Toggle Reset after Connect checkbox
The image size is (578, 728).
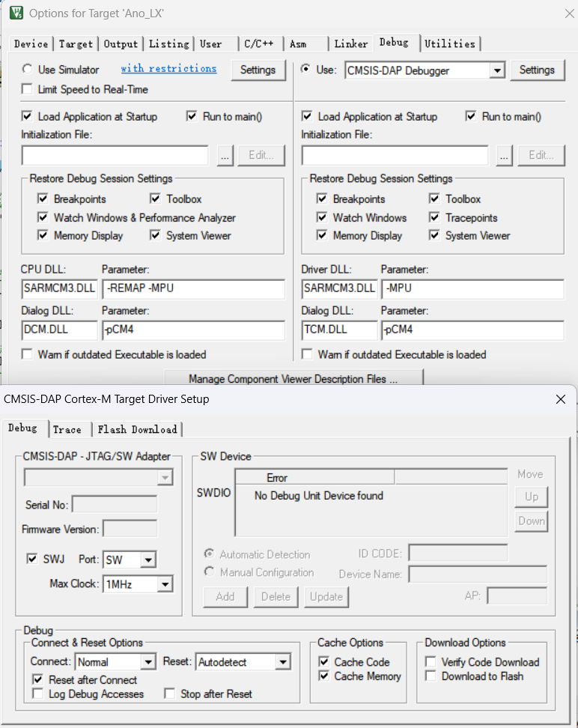coord(37,680)
